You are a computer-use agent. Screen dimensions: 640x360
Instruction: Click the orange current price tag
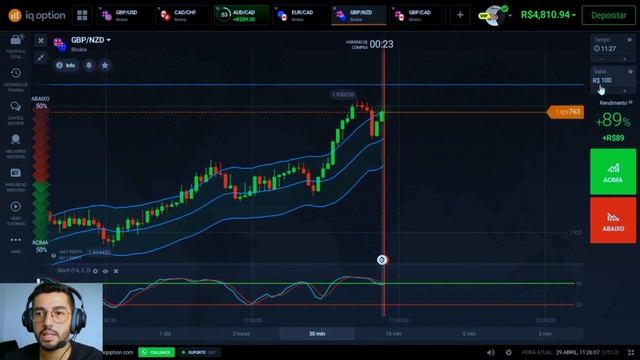[566, 112]
